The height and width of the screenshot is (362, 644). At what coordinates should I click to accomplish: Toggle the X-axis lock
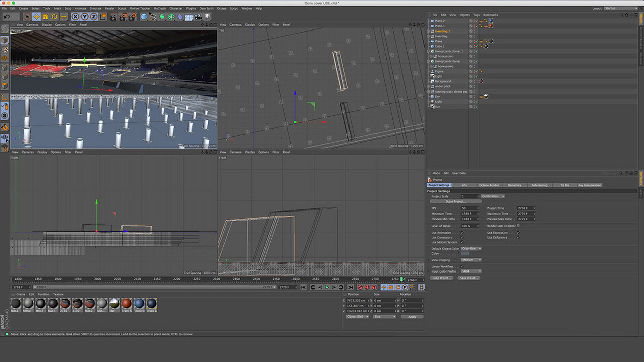[76, 17]
